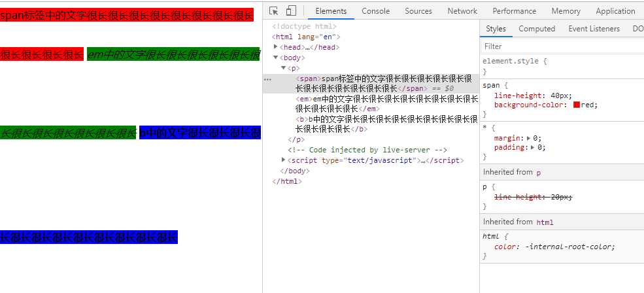Activate the inspect element picker icon
Screen dimensions: 644x293
[x=273, y=10]
